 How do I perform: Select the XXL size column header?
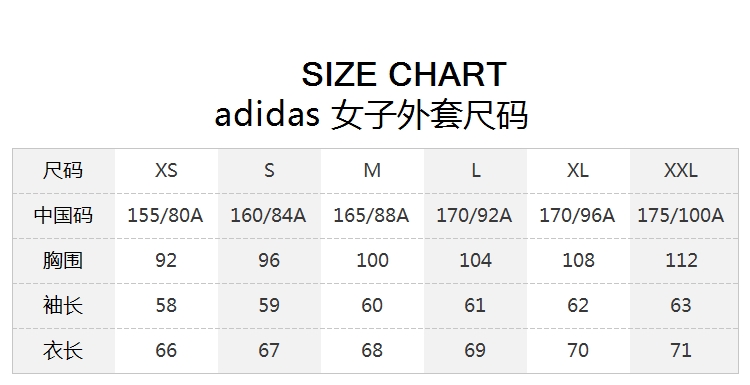pos(681,171)
